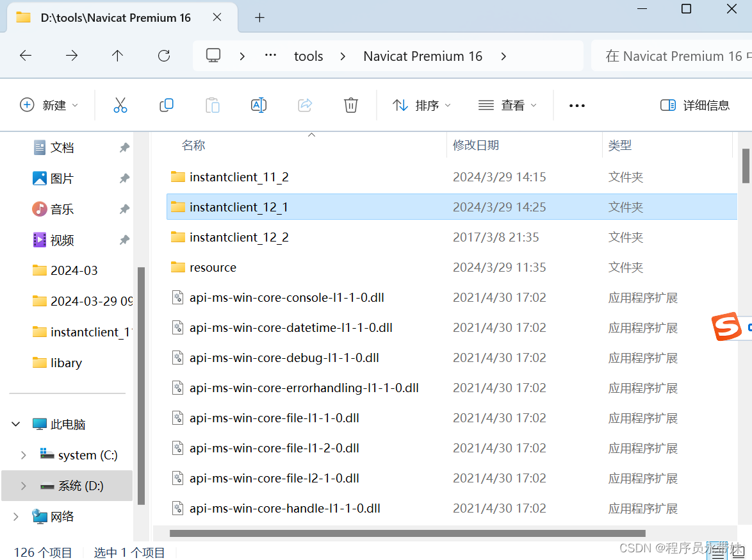Select the 2024-03-29 folder in sidebar

pyautogui.click(x=82, y=301)
